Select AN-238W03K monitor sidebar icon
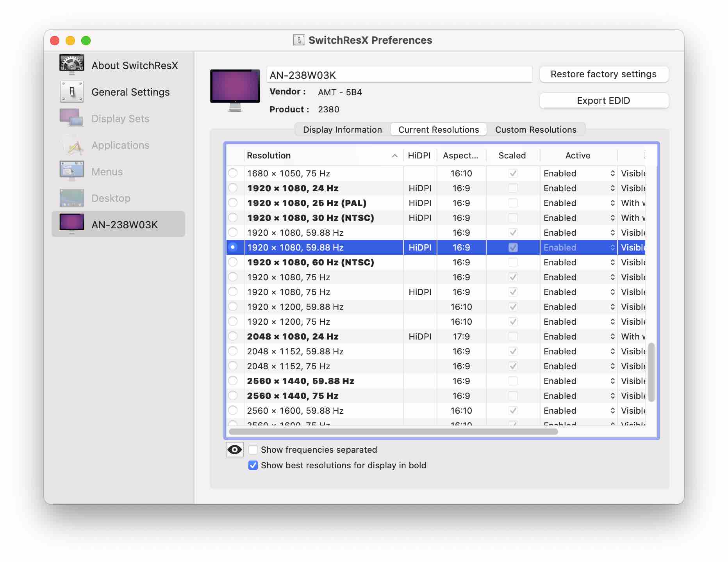The width and height of the screenshot is (728, 562). (x=72, y=224)
